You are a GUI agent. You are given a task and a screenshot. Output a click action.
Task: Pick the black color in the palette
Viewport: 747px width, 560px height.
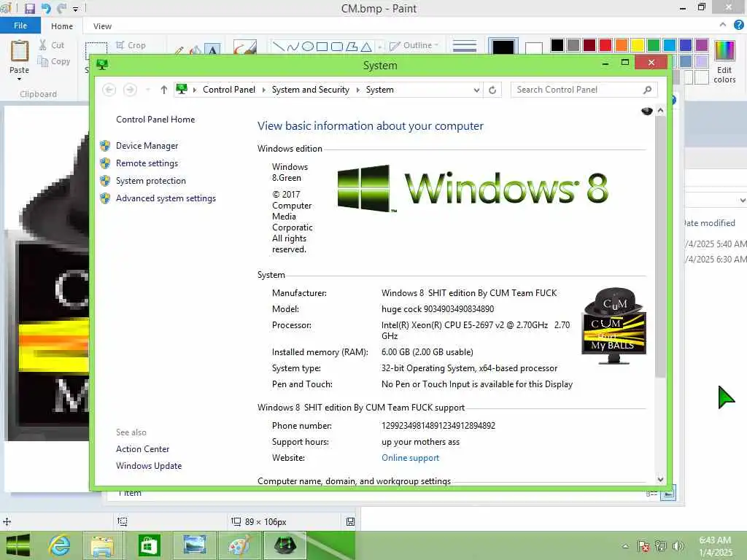pyautogui.click(x=557, y=45)
